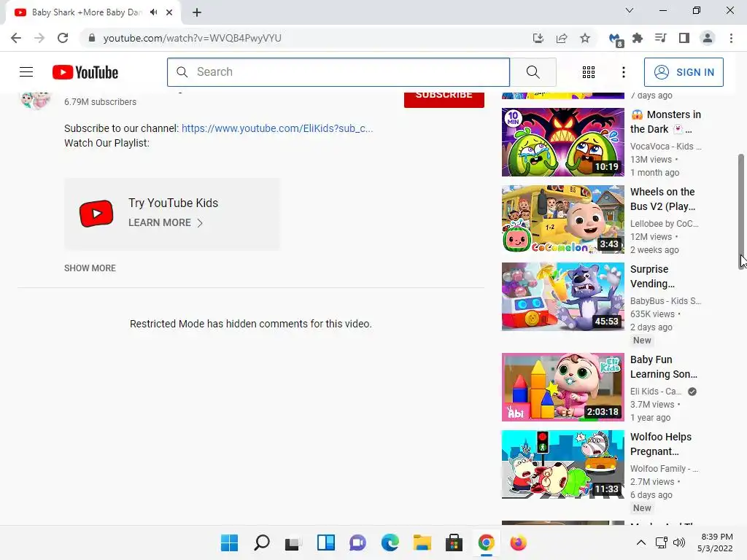
Task: Launch Microsoft Edge from taskbar
Action: click(x=390, y=542)
